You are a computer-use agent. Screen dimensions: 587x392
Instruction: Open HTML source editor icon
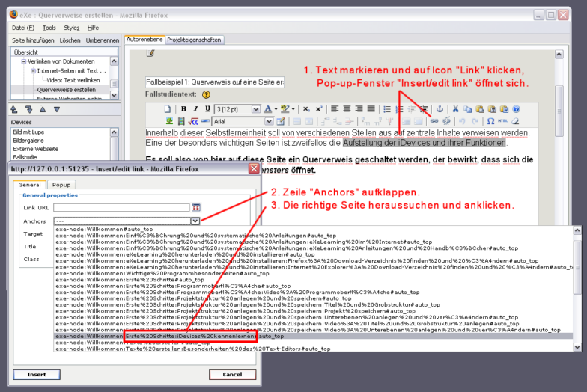click(x=503, y=121)
